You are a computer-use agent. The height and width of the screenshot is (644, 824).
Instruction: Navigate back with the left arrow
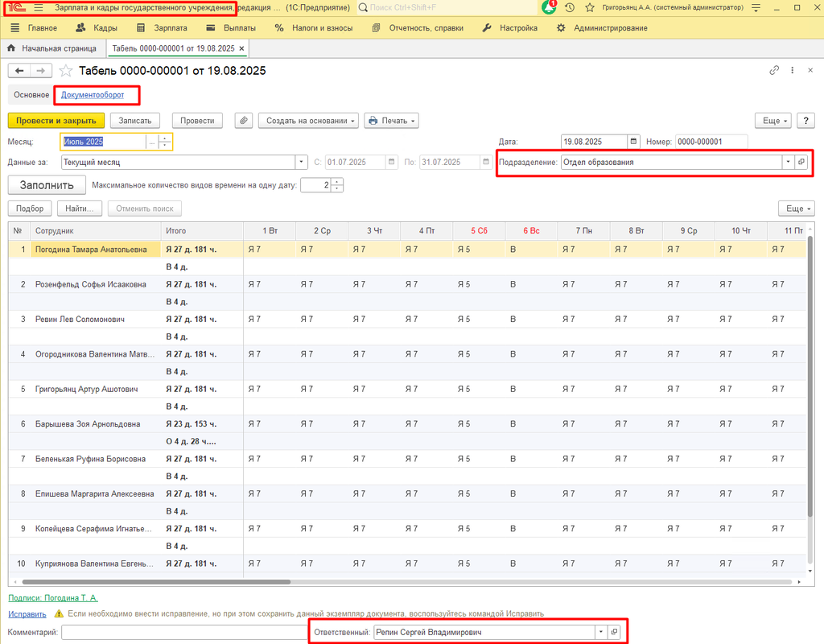(x=19, y=71)
